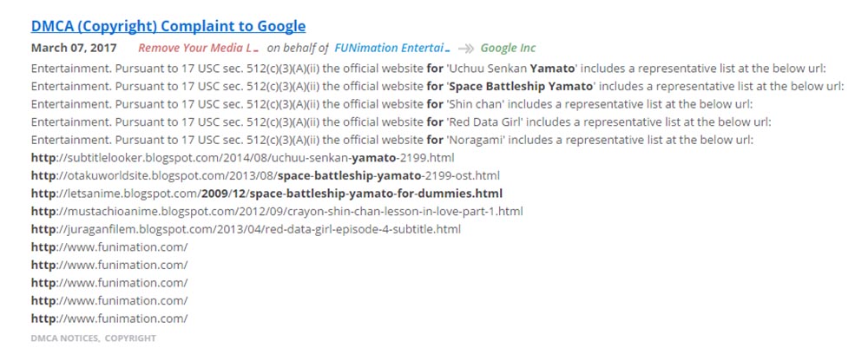868x361 pixels.
Task: Click the juraganfilem.blogspot.com URL
Action: 246,229
